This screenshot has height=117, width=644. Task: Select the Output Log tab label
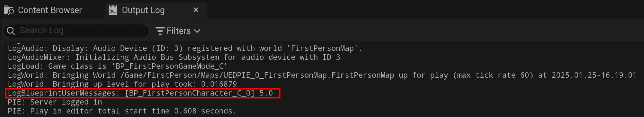[143, 10]
